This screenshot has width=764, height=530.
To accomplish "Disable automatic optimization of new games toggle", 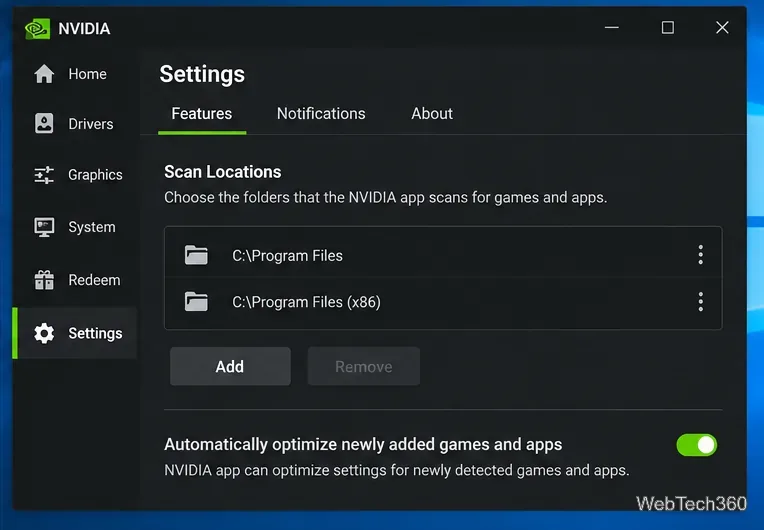I will pyautogui.click(x=696, y=445).
